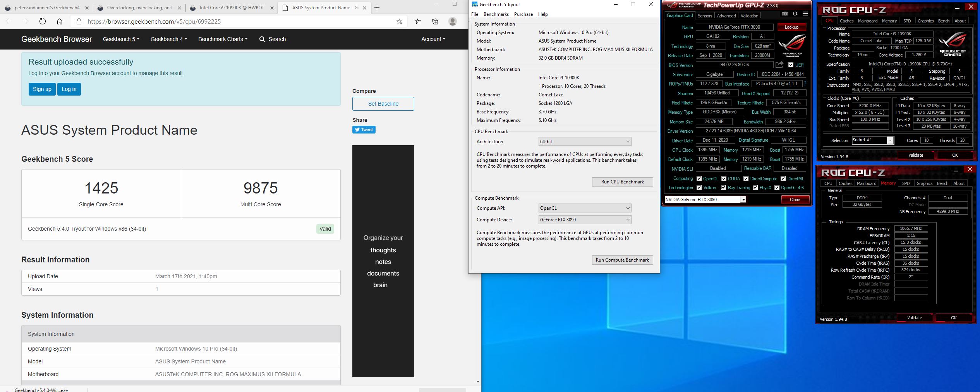The height and width of the screenshot is (392, 980).
Task: Open the GPU-Z hamburger menu
Action: coord(805,14)
